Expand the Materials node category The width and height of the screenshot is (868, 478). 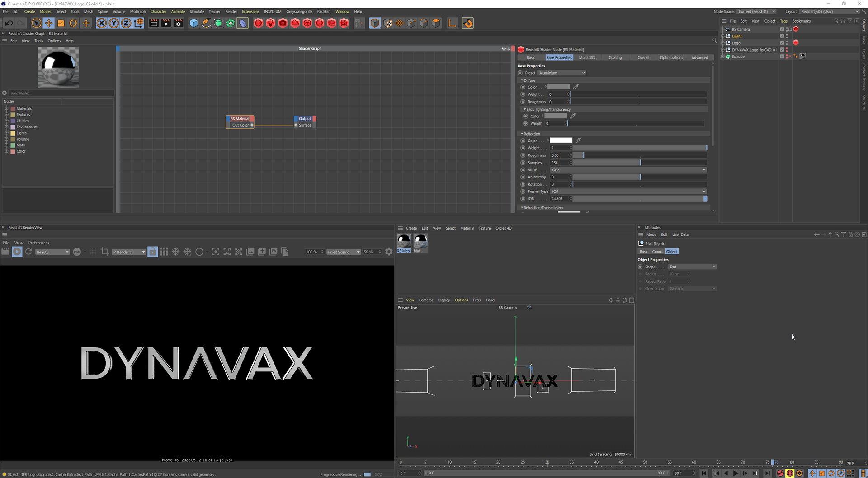tap(7, 108)
